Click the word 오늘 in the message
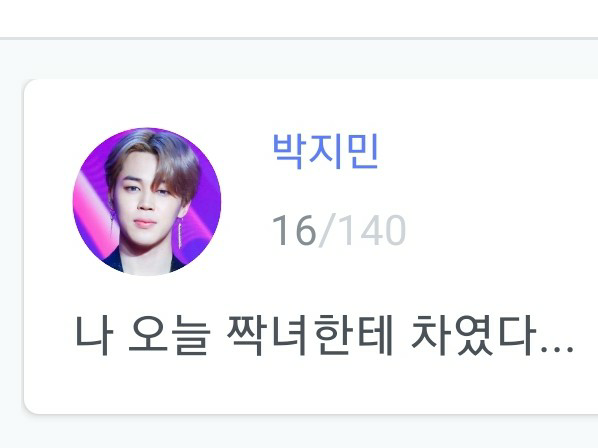This screenshot has height=448, width=598. click(169, 336)
